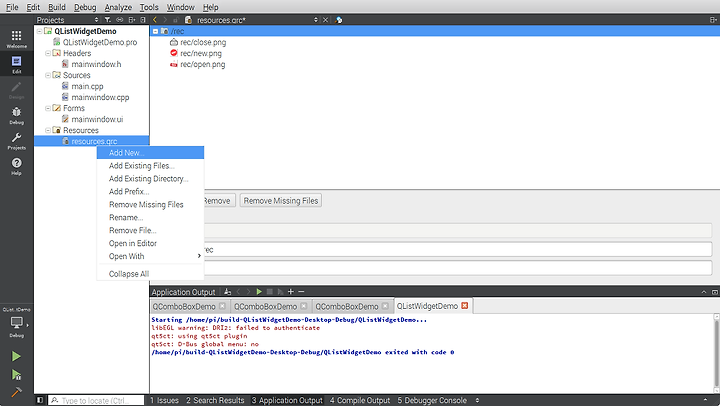720x406 pixels.
Task: Split the editor view at top right
Action: tap(713, 20)
